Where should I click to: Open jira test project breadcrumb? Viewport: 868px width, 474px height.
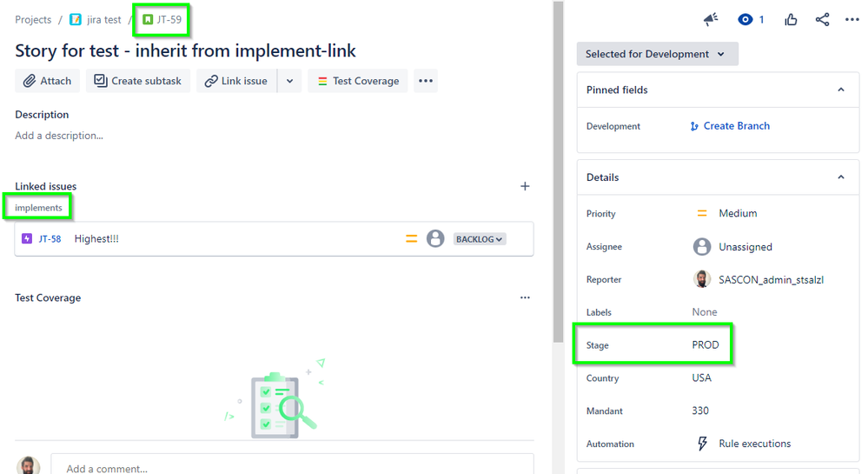tap(104, 19)
